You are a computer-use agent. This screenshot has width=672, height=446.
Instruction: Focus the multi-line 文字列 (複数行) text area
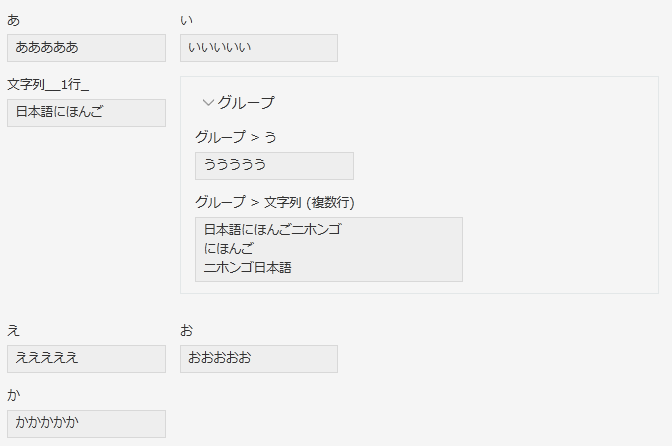[x=328, y=249]
